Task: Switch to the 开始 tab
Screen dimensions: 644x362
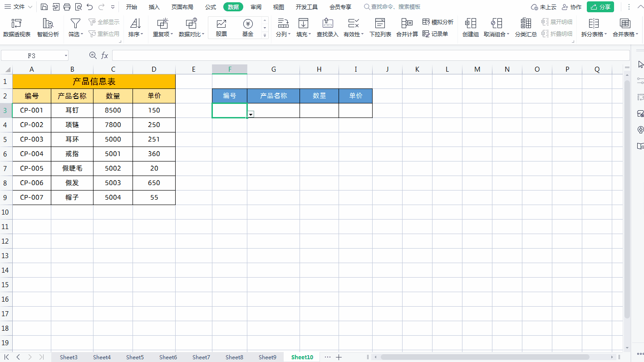Action: [132, 7]
